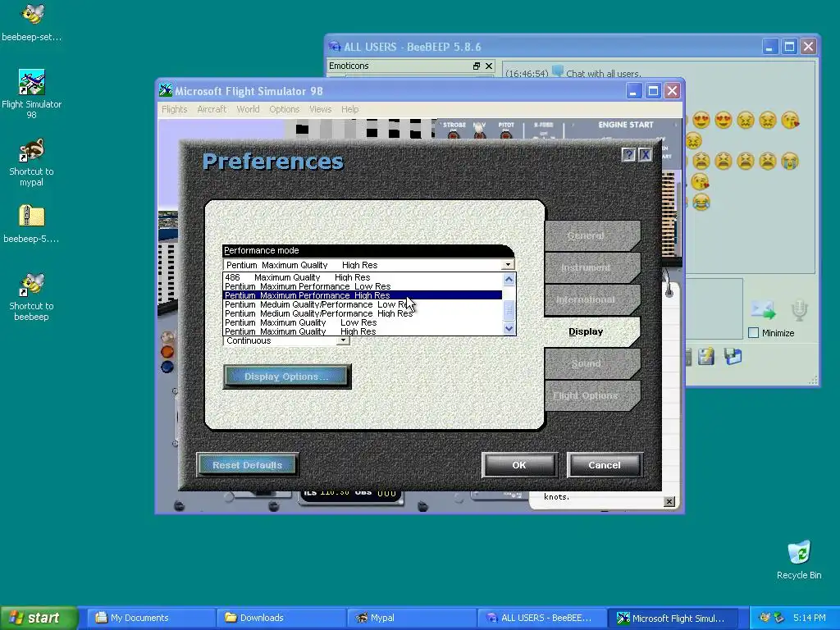Image resolution: width=840 pixels, height=630 pixels.
Task: Click the performance list scroll down arrow
Action: [509, 328]
